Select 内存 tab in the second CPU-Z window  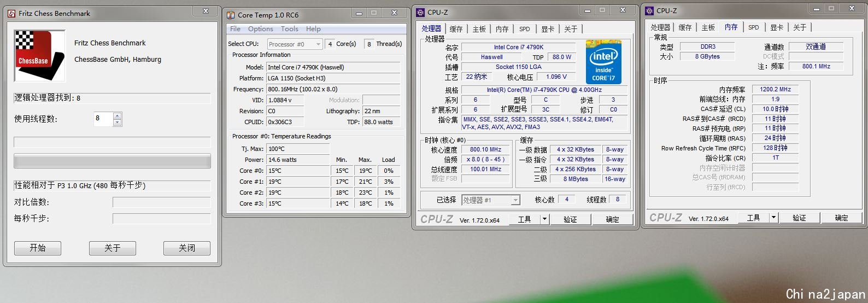click(731, 27)
